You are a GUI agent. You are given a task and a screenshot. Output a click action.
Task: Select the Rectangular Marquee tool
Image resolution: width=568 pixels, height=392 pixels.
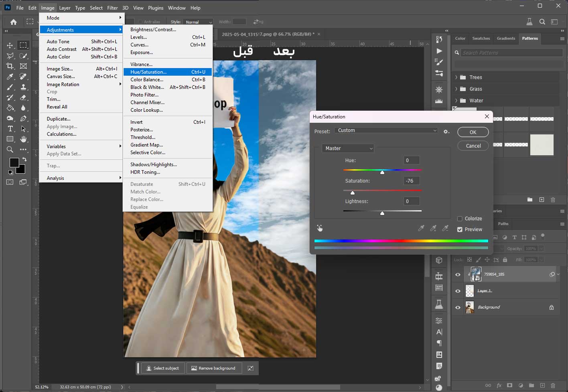tap(24, 45)
